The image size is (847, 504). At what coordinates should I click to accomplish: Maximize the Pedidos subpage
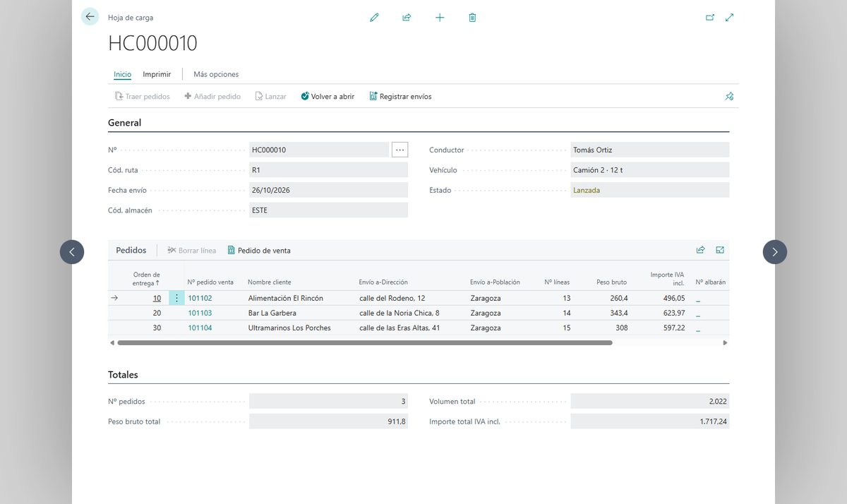point(720,250)
